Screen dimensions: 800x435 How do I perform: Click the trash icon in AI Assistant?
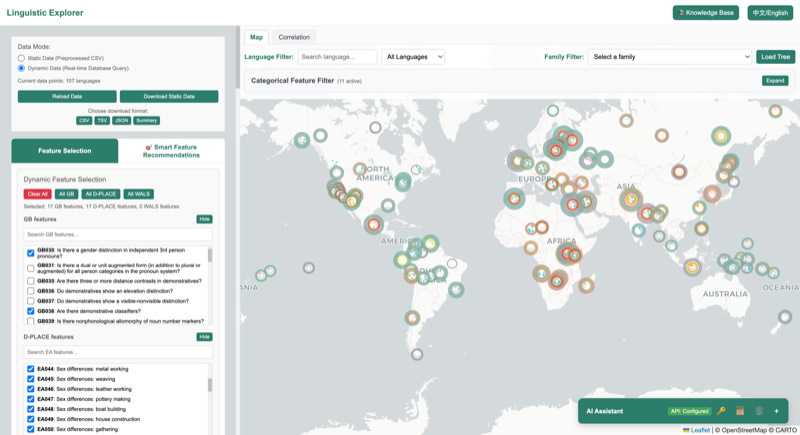pos(758,411)
